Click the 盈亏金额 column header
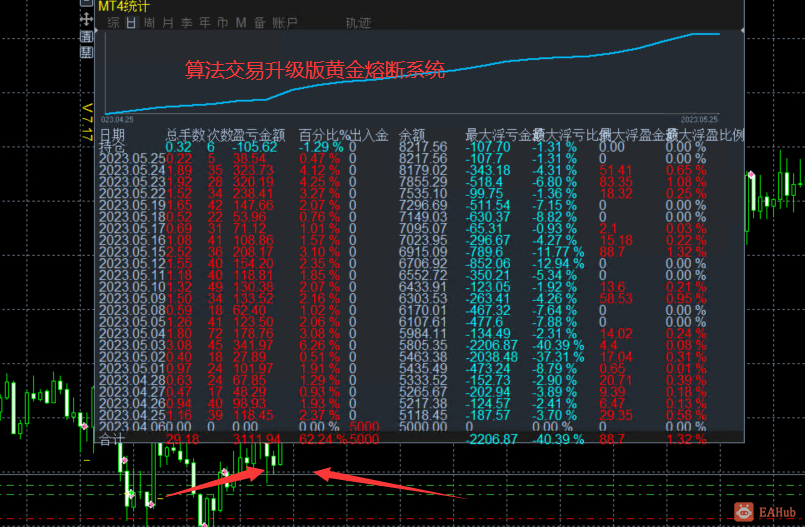805x527 pixels. click(x=259, y=135)
